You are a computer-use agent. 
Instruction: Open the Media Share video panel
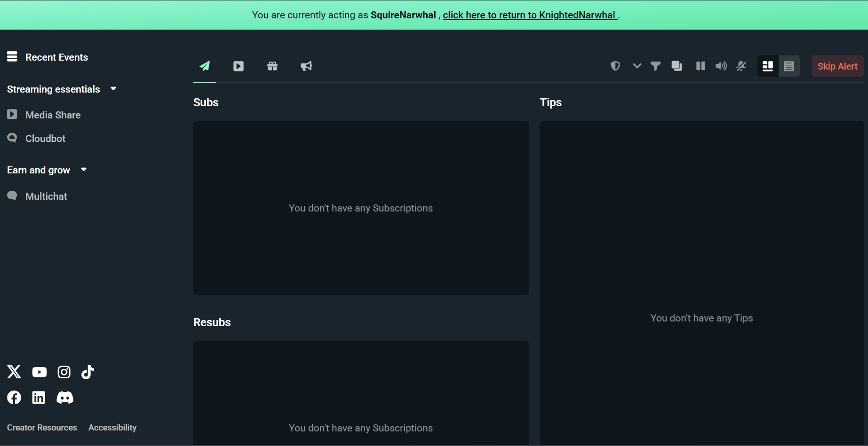[239, 66]
